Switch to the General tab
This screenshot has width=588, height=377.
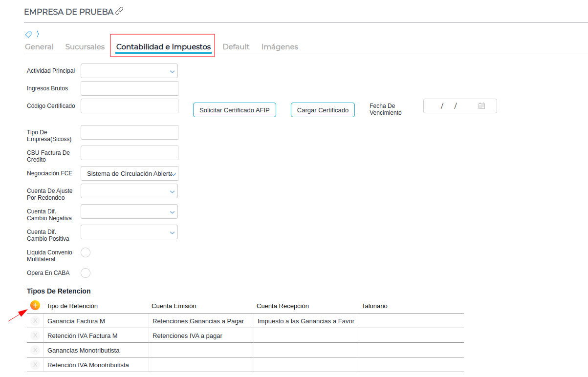click(39, 47)
